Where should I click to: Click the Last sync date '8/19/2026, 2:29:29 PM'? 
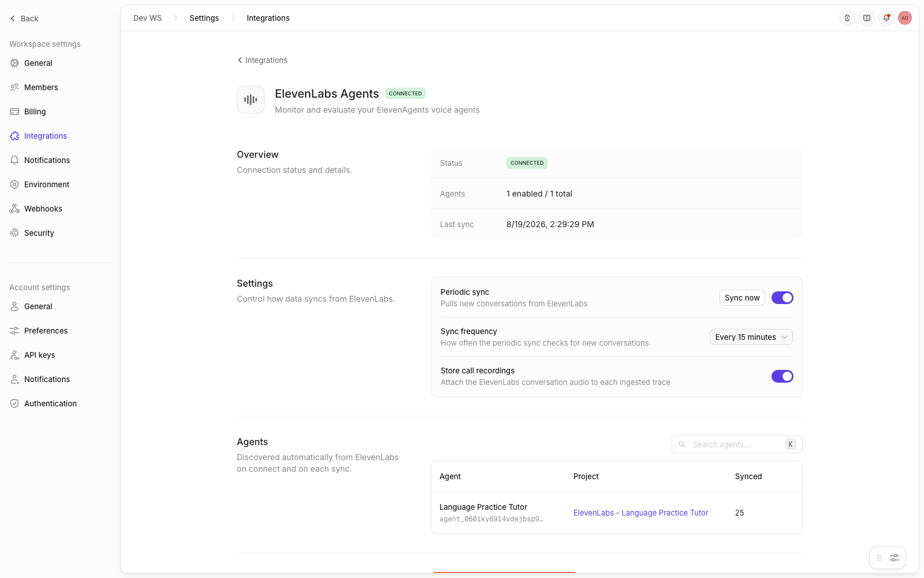coord(550,224)
